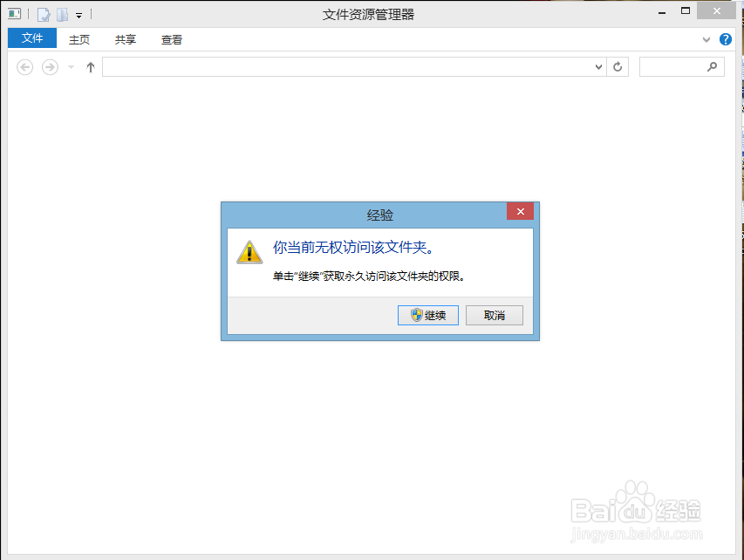This screenshot has height=560, width=744.
Task: Switch to the 查看 ribbon tab
Action: pos(171,38)
